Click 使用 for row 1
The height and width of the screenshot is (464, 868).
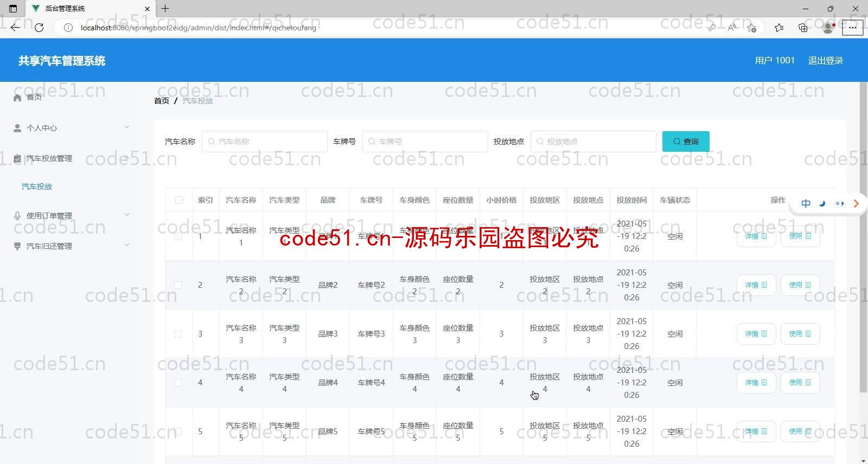[x=800, y=236]
